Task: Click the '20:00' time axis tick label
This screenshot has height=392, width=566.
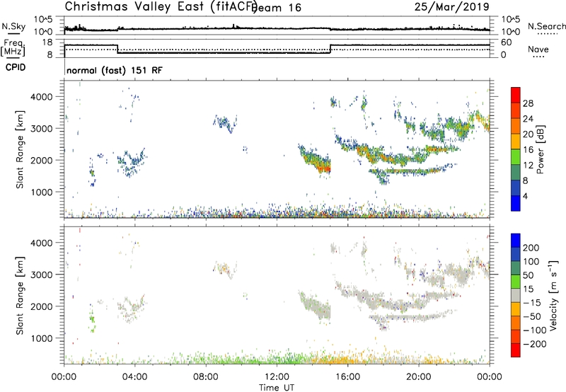Action: click(x=419, y=377)
